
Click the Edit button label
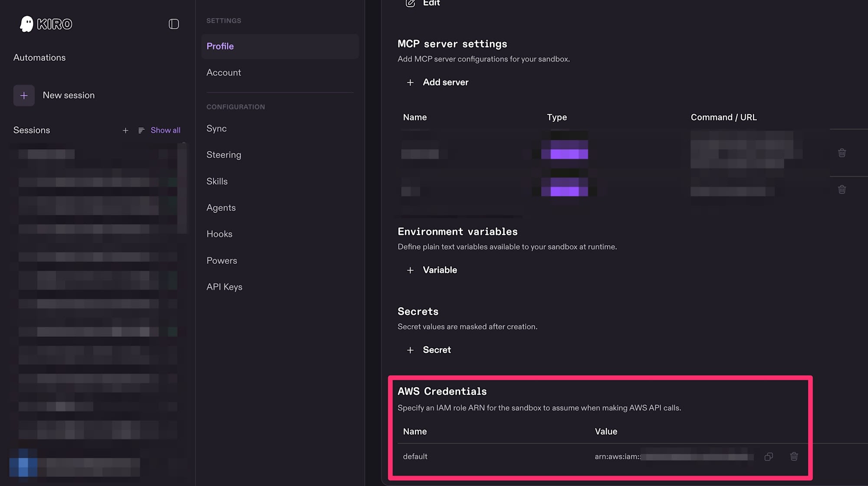click(x=431, y=3)
